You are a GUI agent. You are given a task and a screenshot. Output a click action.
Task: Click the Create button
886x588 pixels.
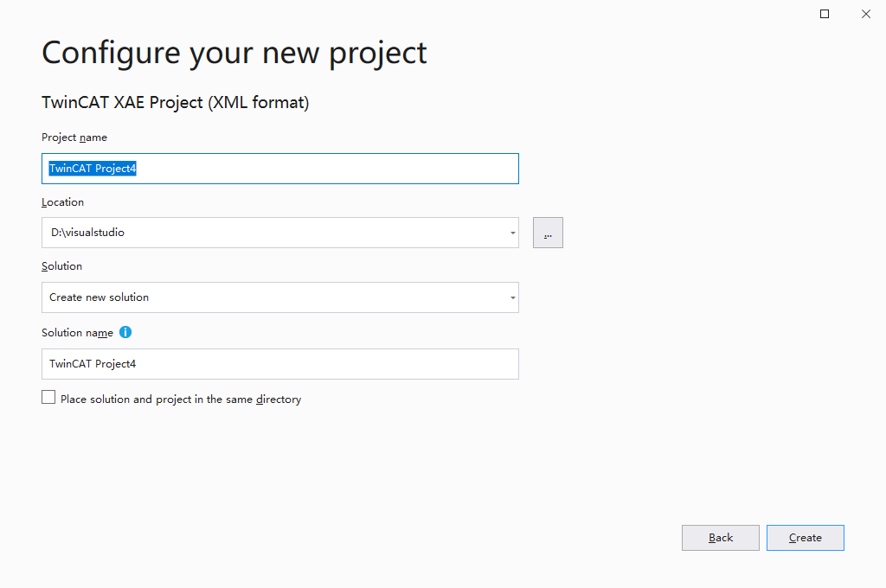point(806,538)
